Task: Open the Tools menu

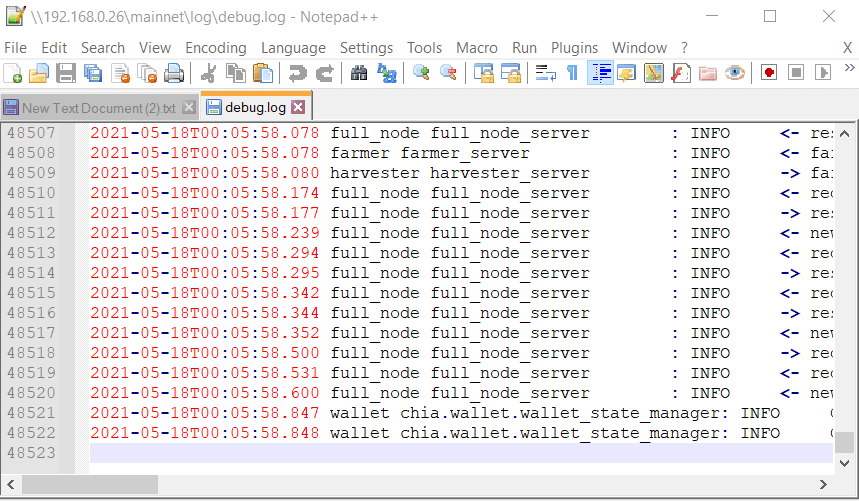Action: [x=424, y=48]
